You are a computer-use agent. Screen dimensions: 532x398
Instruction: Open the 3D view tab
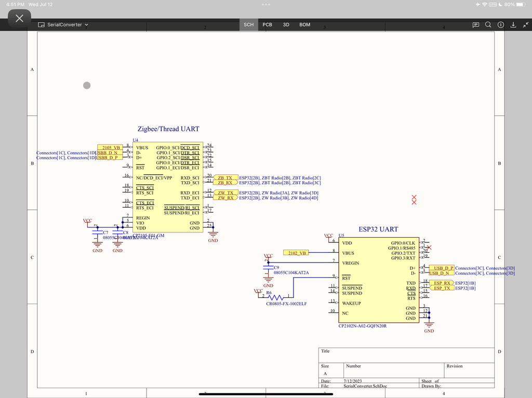coord(286,25)
